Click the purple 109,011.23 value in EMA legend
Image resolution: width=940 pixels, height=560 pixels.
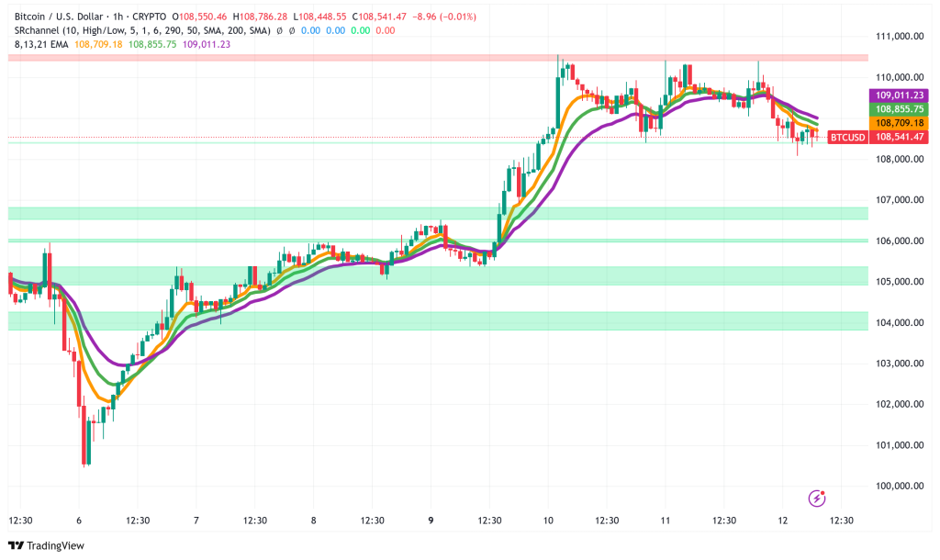click(207, 44)
